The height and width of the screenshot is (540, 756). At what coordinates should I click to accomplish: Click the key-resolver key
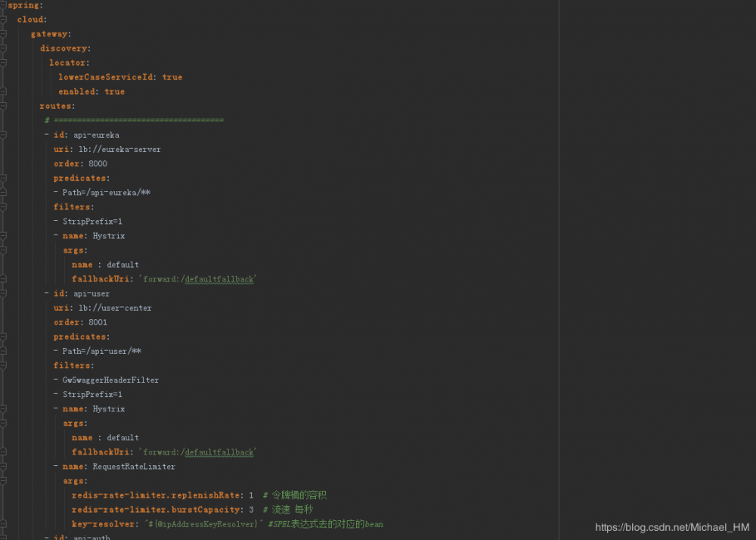point(103,525)
